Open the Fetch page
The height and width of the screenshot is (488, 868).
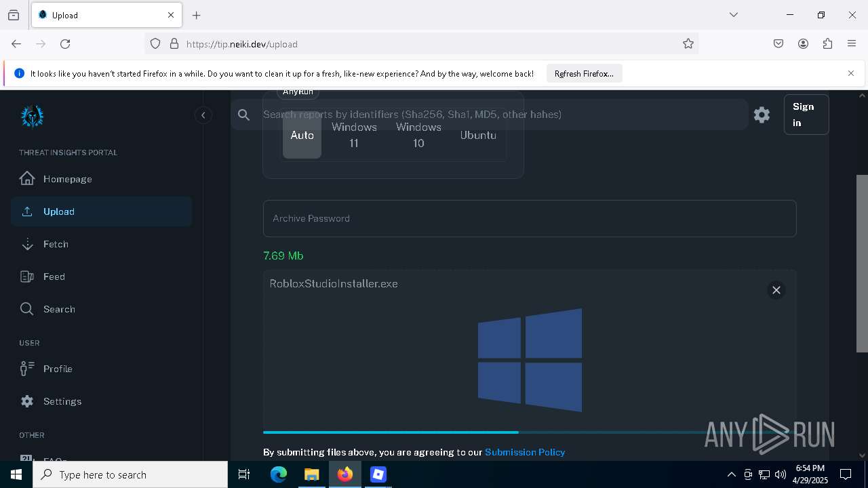pyautogui.click(x=101, y=244)
